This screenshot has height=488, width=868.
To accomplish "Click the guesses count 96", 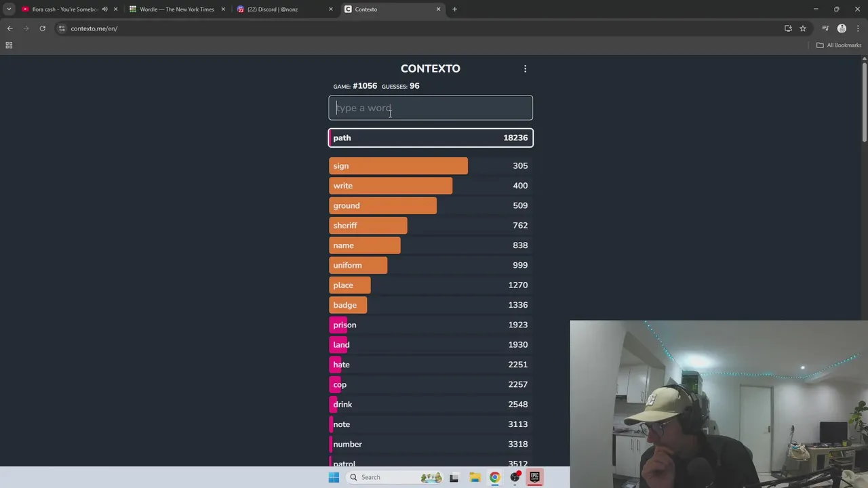I will tap(414, 86).
